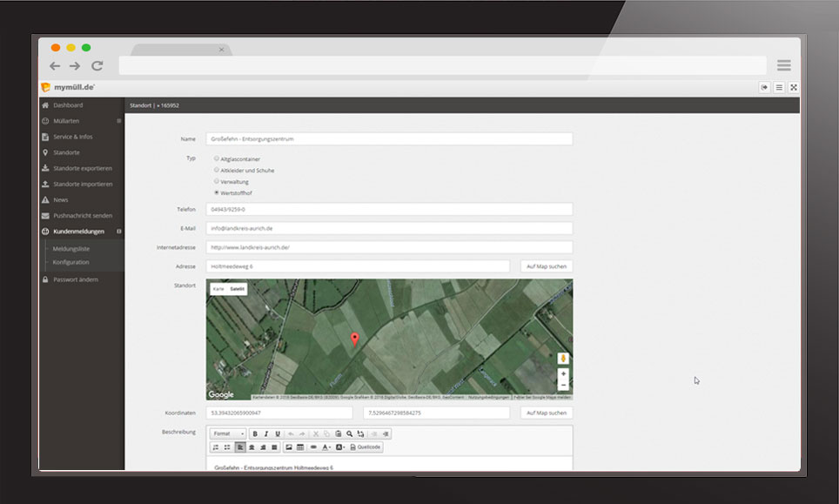This screenshot has width=839, height=504.
Task: Go forward in the browser
Action: tap(75, 66)
